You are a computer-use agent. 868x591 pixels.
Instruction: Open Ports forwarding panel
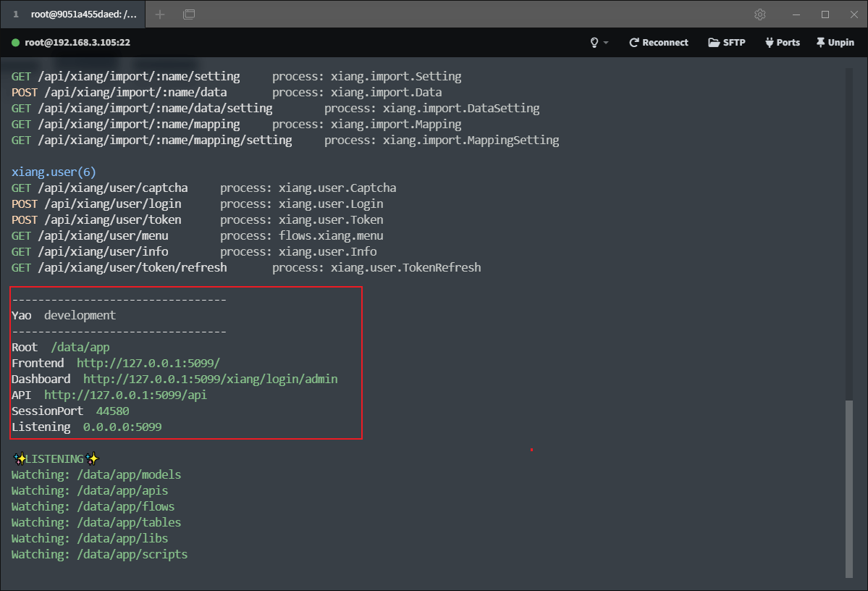point(783,43)
